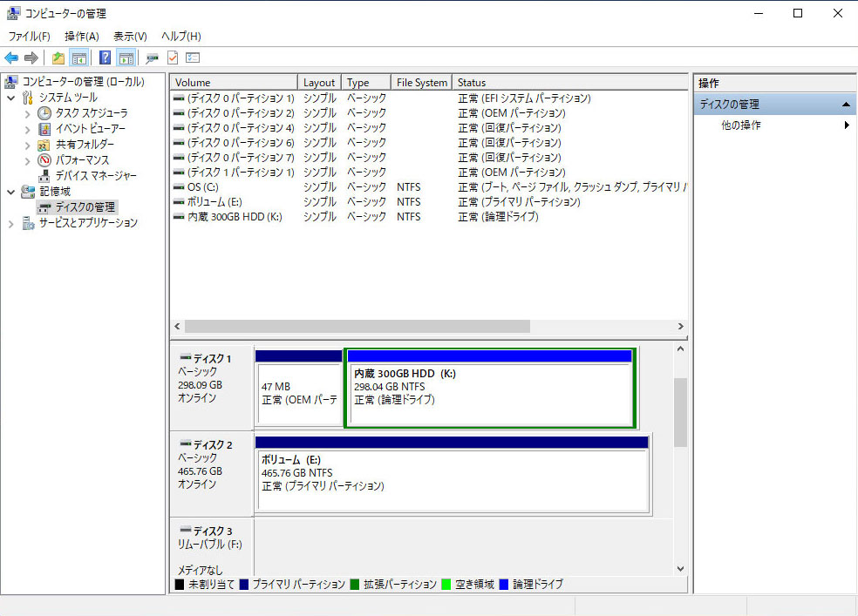Image resolution: width=858 pixels, height=616 pixels.
Task: Toggle the console tree pane toolbar button
Action: (79, 58)
